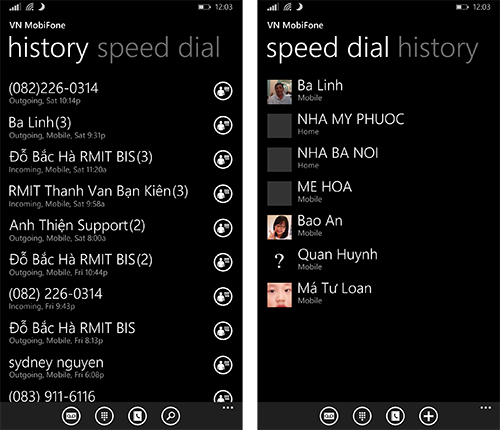
Task: Tap the question mark avatar for Quan Huynh
Action: coord(279,261)
